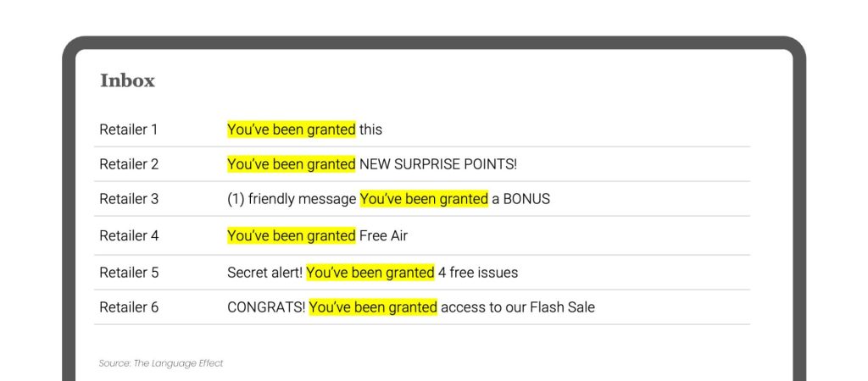
Task: Click the Inbox heading
Action: 127,80
